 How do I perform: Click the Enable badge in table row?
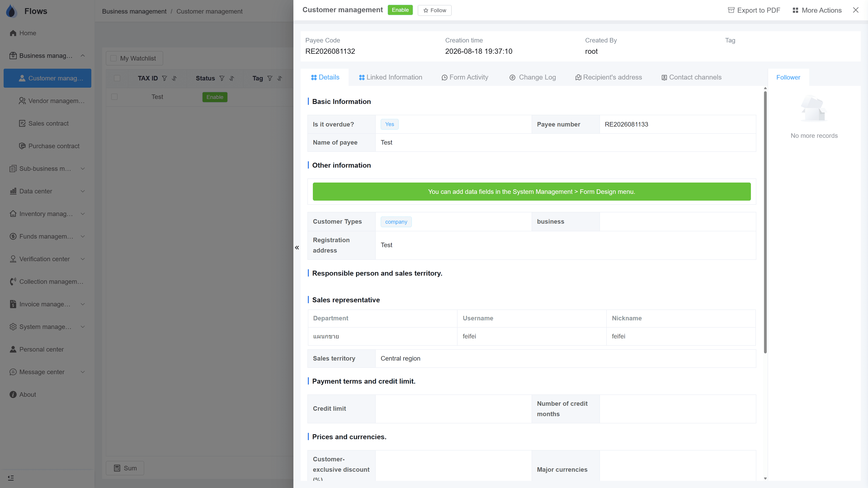[x=215, y=97]
